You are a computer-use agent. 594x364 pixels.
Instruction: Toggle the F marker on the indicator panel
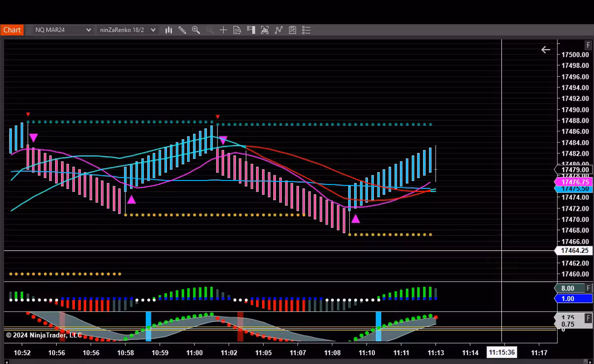pos(588,288)
